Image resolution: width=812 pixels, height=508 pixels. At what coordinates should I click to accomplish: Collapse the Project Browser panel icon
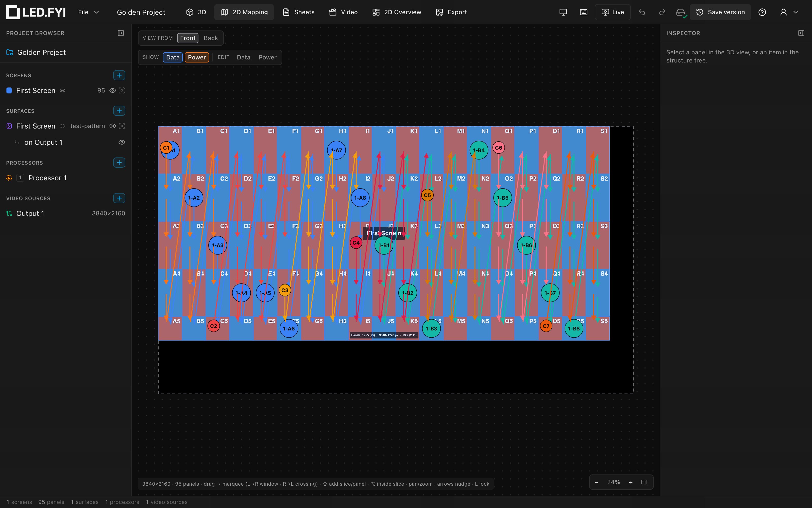(x=121, y=33)
